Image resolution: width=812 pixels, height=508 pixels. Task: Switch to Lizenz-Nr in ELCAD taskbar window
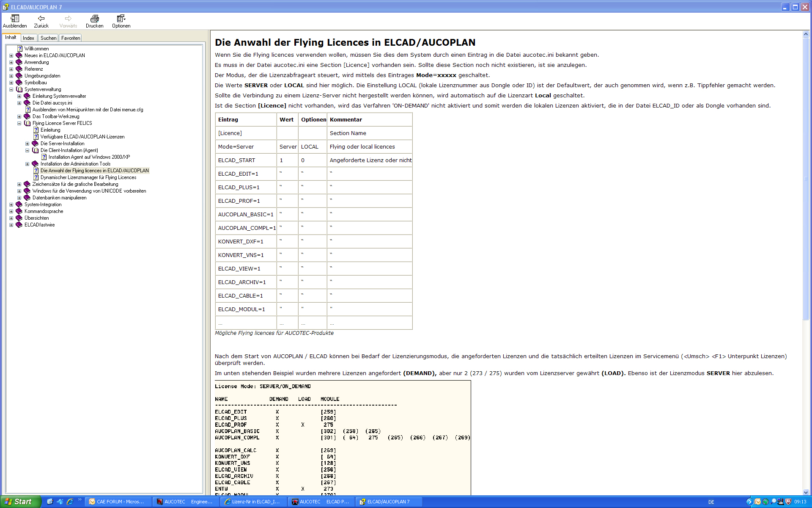(x=254, y=502)
